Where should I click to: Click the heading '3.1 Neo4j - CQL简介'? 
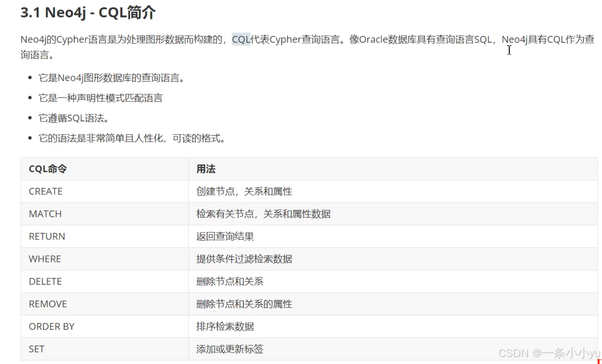coord(88,13)
